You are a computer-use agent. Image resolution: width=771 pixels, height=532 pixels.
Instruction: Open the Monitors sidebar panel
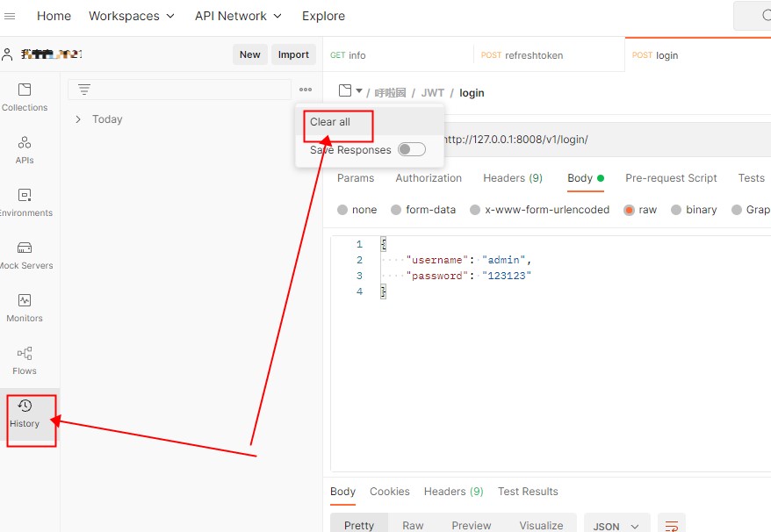click(25, 307)
